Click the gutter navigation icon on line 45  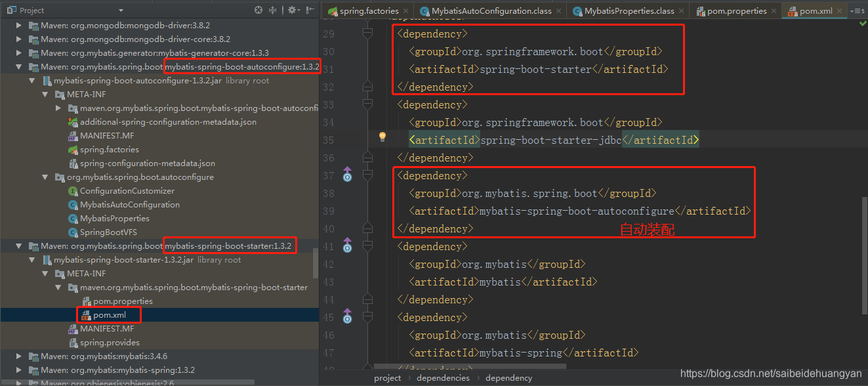348,316
